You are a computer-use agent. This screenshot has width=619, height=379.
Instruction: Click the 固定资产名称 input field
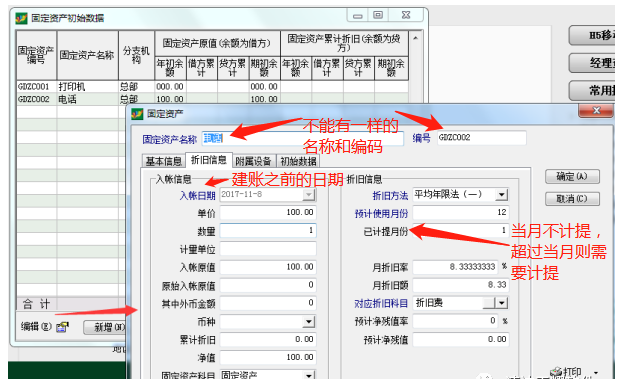click(x=302, y=138)
